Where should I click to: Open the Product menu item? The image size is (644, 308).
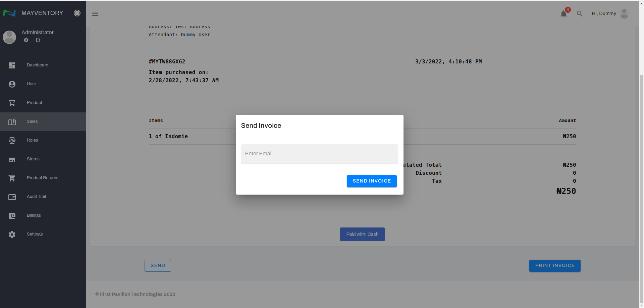35,103
